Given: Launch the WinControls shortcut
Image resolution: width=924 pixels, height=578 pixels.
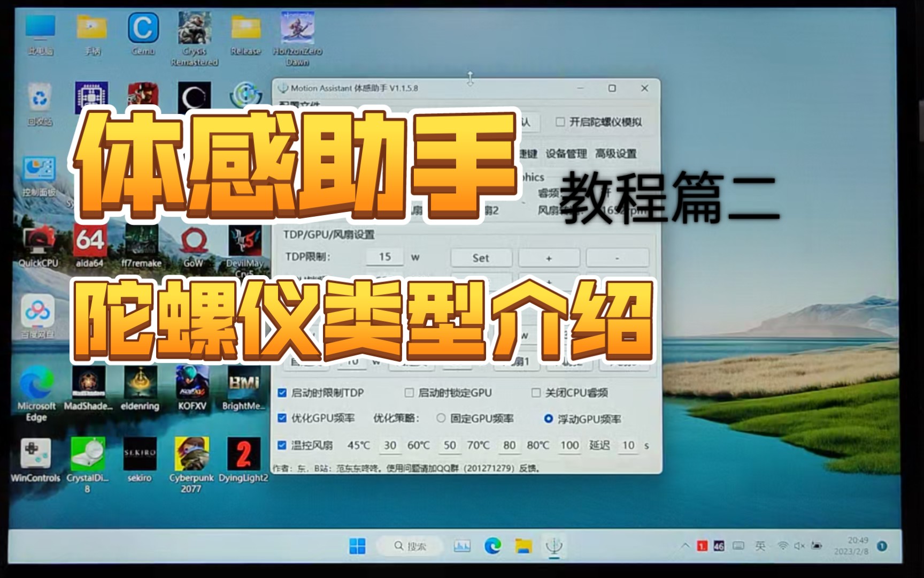Looking at the screenshot, I should 35,460.
